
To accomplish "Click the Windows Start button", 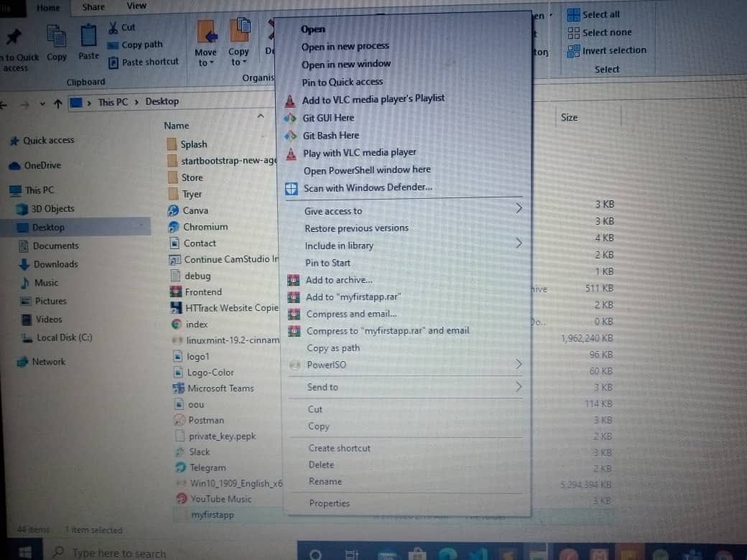I will pos(24,552).
